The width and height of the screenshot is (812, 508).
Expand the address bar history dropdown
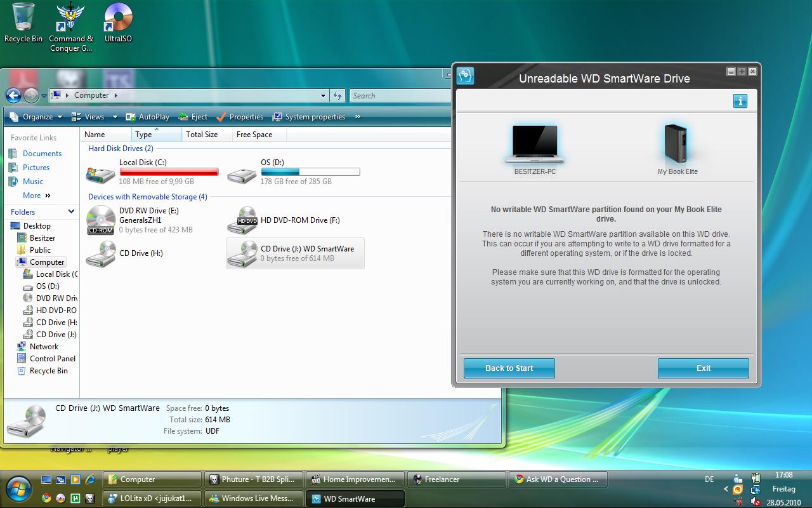tap(324, 96)
